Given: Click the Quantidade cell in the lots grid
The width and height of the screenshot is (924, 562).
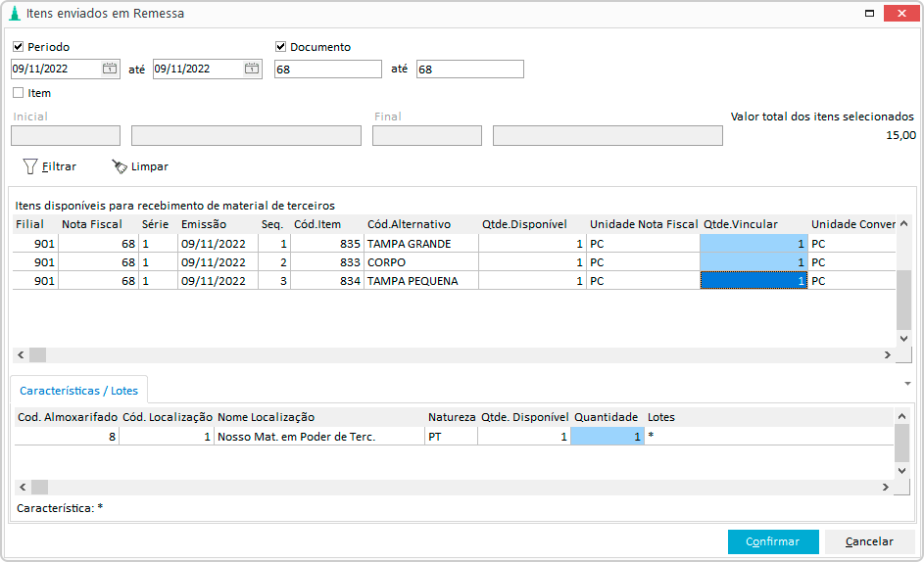Looking at the screenshot, I should pos(608,437).
